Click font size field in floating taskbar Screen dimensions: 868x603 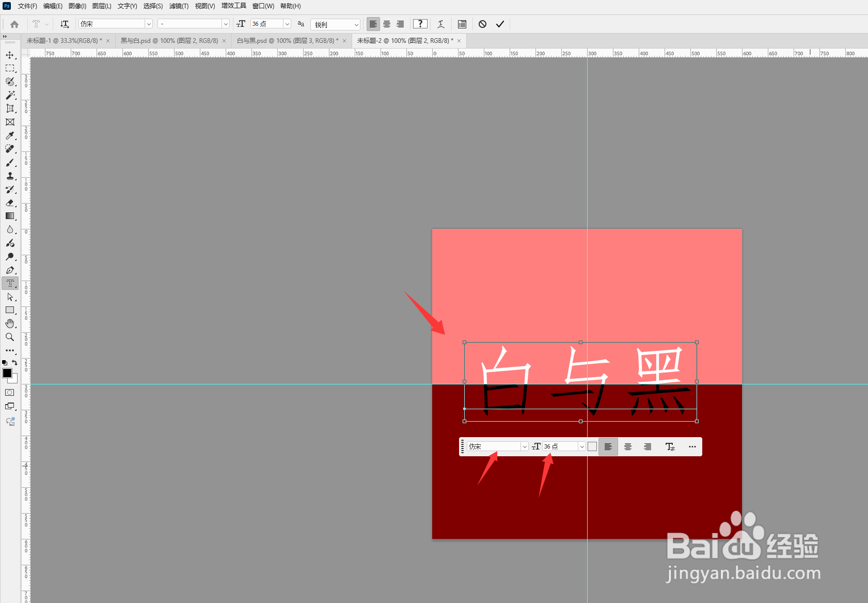point(560,446)
